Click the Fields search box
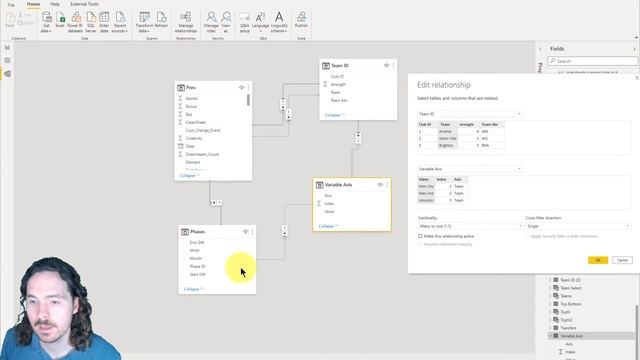This screenshot has height=360, width=640. coord(592,61)
